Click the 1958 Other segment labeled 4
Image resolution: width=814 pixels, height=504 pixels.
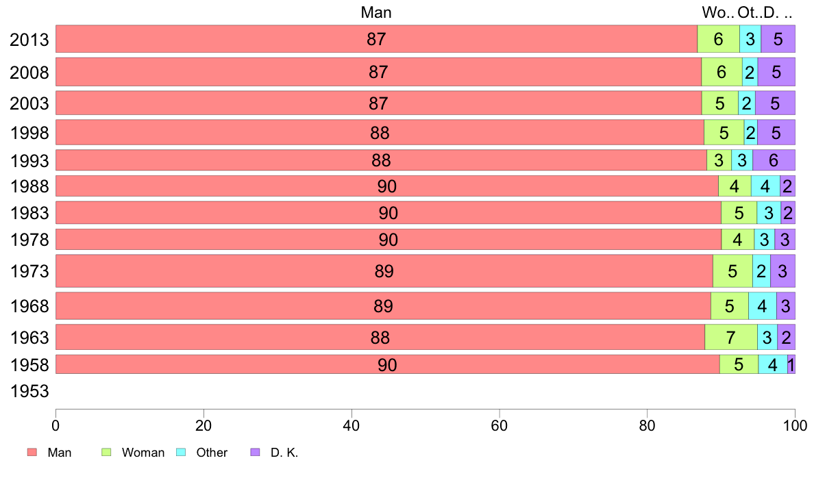pyautogui.click(x=773, y=364)
